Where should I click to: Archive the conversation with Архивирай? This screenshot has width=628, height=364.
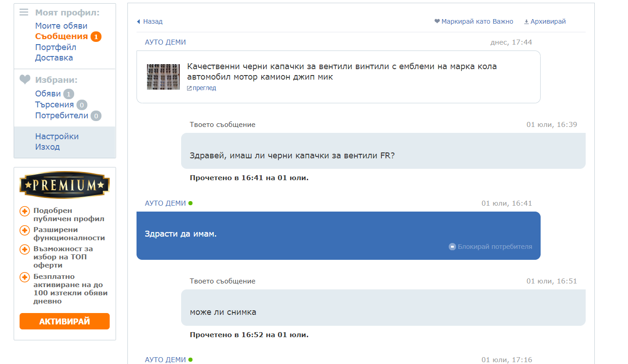click(545, 21)
